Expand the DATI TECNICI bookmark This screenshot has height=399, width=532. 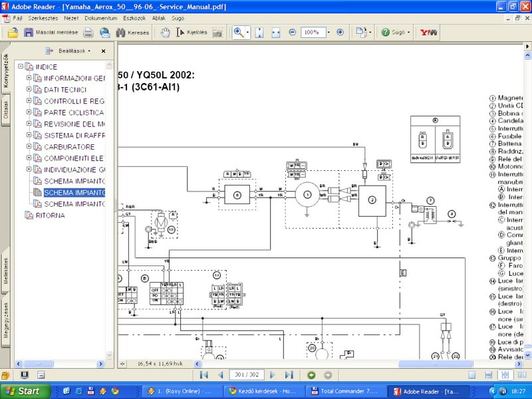[x=29, y=89]
